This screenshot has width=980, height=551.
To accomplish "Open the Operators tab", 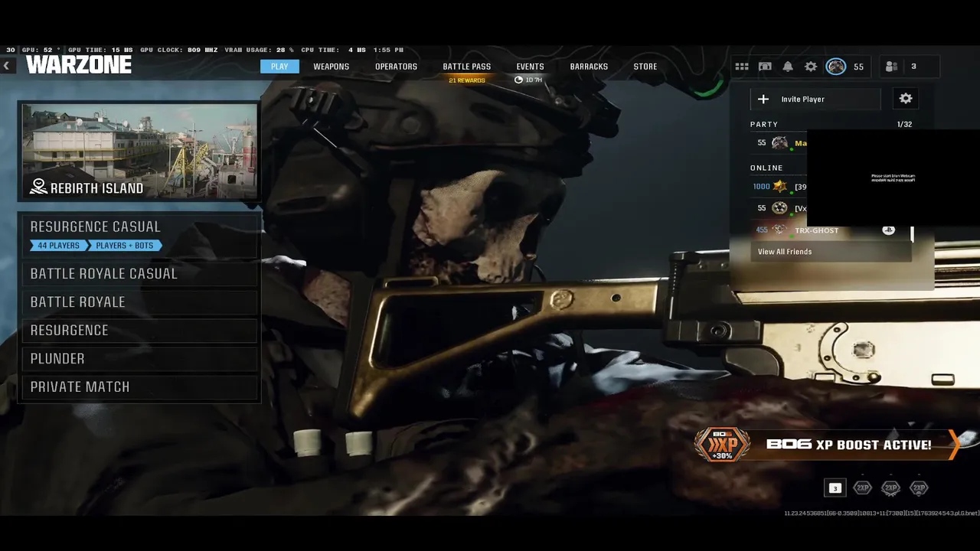I will [396, 67].
